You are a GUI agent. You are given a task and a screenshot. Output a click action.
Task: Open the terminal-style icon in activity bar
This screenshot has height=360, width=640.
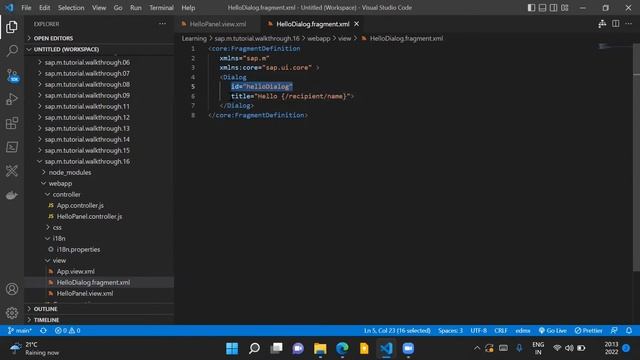tap(12, 147)
